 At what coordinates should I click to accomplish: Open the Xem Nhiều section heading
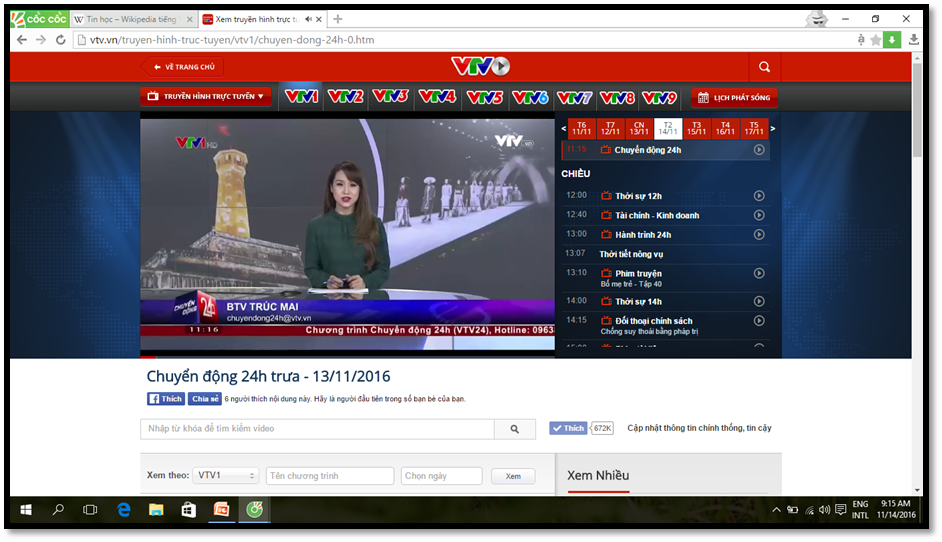(x=598, y=475)
